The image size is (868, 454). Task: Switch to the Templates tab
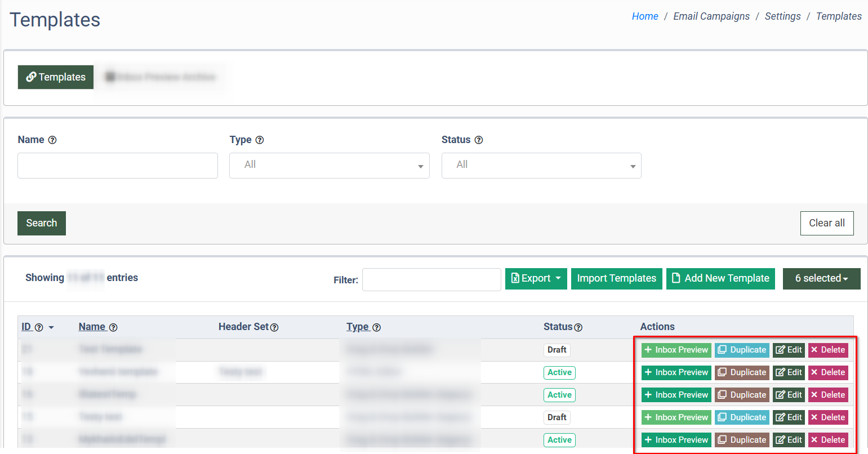pos(56,77)
